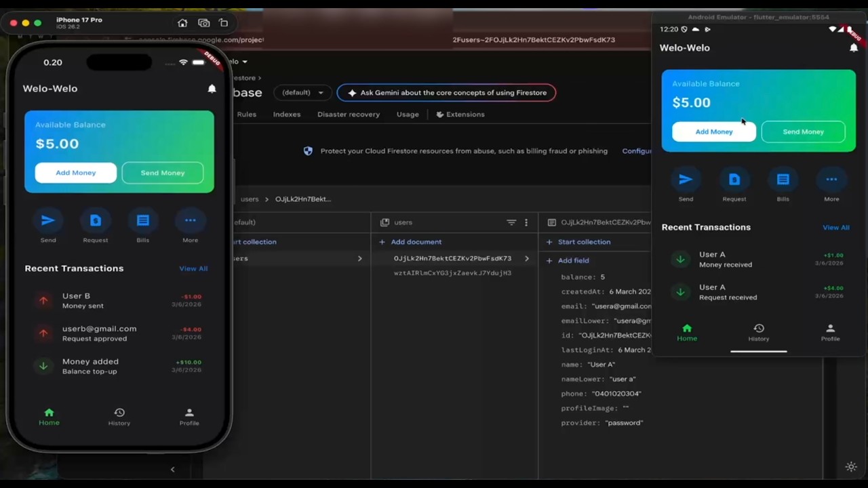Tap Bills icon in Android emulator
This screenshot has height=488, width=868.
pyautogui.click(x=783, y=180)
